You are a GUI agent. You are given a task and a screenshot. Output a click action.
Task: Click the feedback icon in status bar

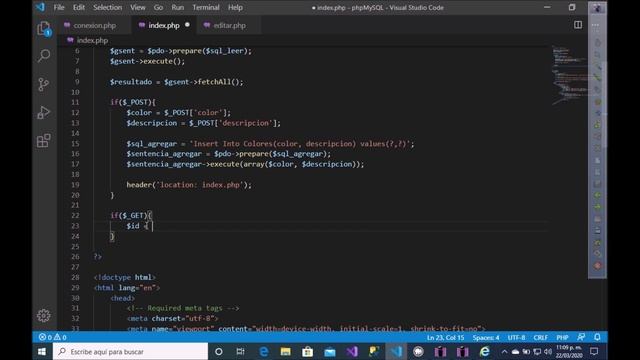[x=581, y=337]
